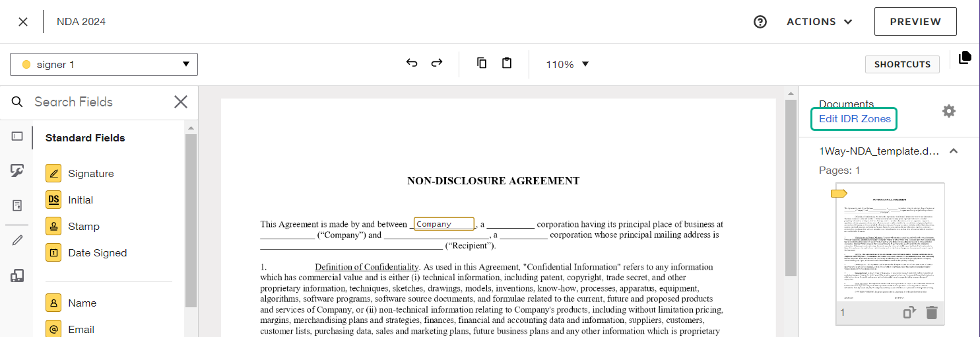Undo the last action
980x337 pixels.
(412, 63)
